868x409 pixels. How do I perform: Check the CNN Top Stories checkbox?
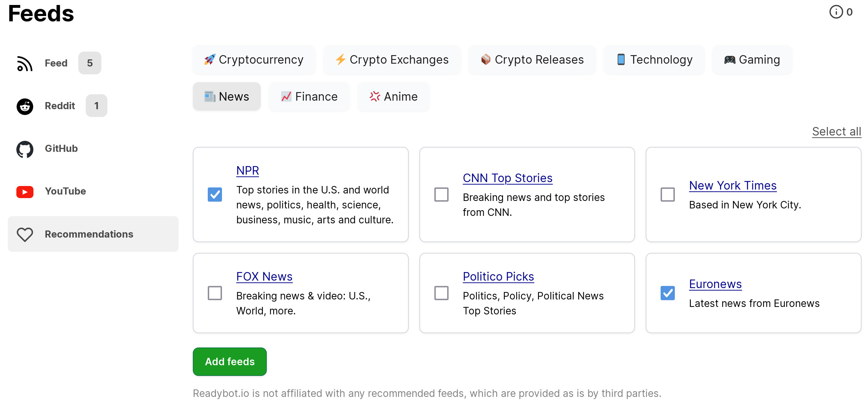click(x=441, y=195)
